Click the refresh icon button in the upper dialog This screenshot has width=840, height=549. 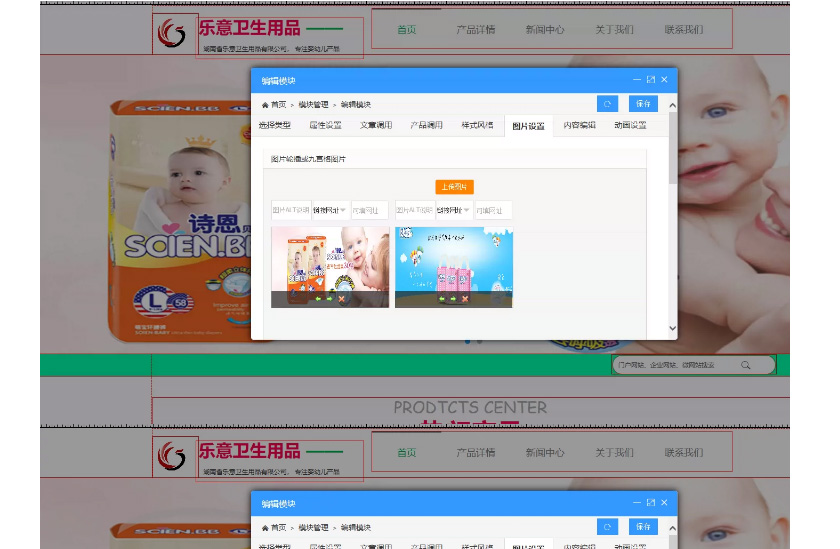tap(607, 104)
